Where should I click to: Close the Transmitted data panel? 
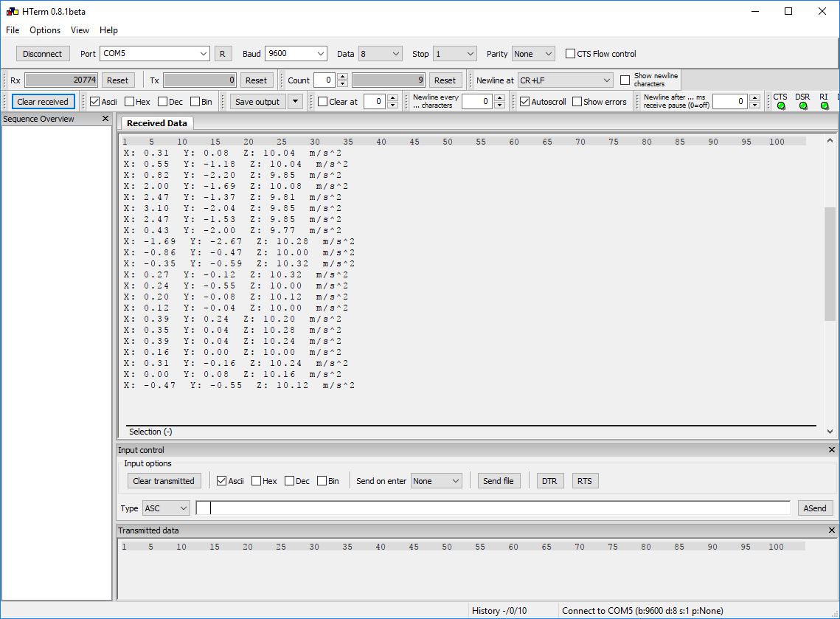pyautogui.click(x=831, y=530)
